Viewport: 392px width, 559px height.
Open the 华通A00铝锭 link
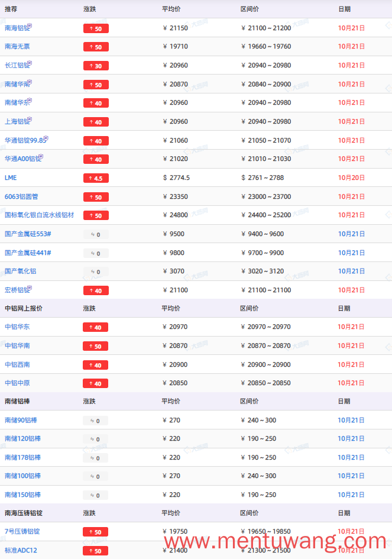click(22, 159)
